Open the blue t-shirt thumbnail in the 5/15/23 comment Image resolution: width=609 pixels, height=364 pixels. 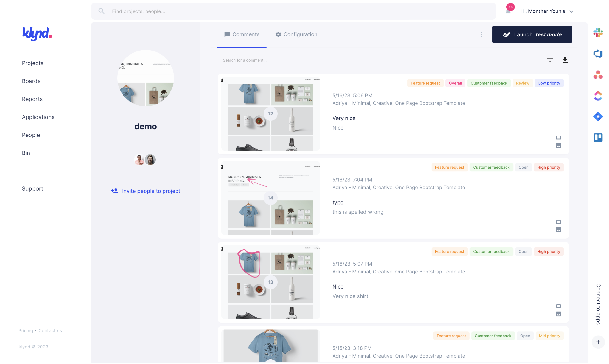point(270,345)
